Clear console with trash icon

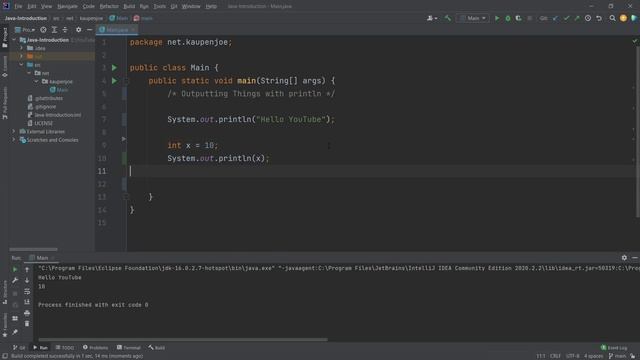(27, 324)
